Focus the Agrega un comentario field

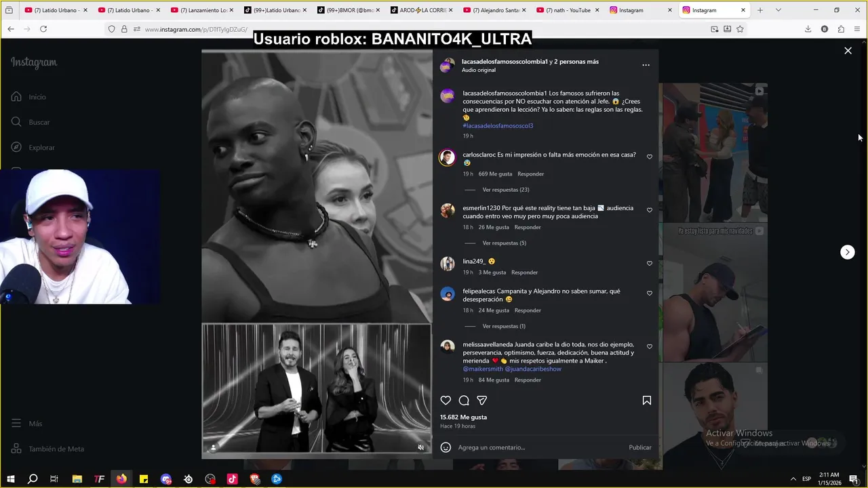pyautogui.click(x=541, y=447)
